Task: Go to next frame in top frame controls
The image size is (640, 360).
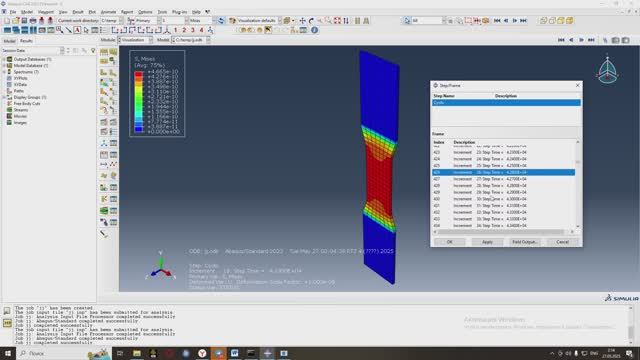Action: [515, 20]
